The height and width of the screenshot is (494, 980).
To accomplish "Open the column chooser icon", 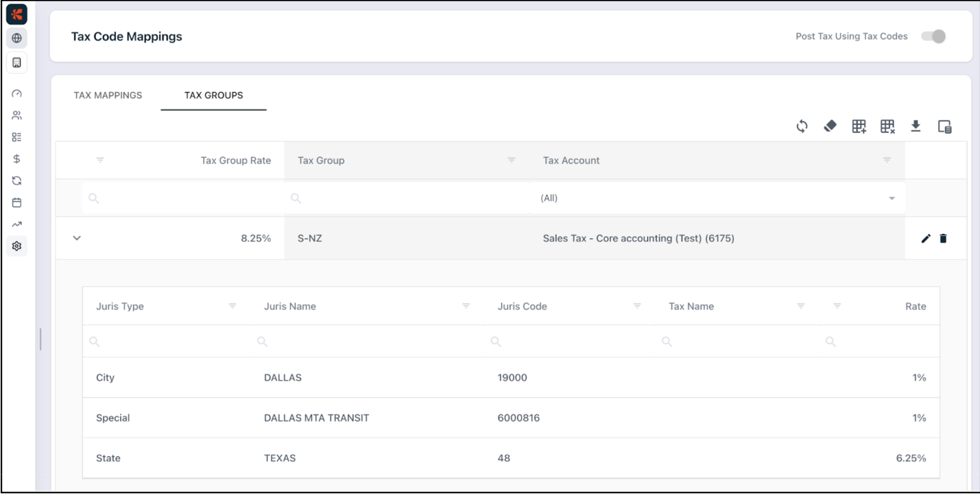I will click(944, 127).
